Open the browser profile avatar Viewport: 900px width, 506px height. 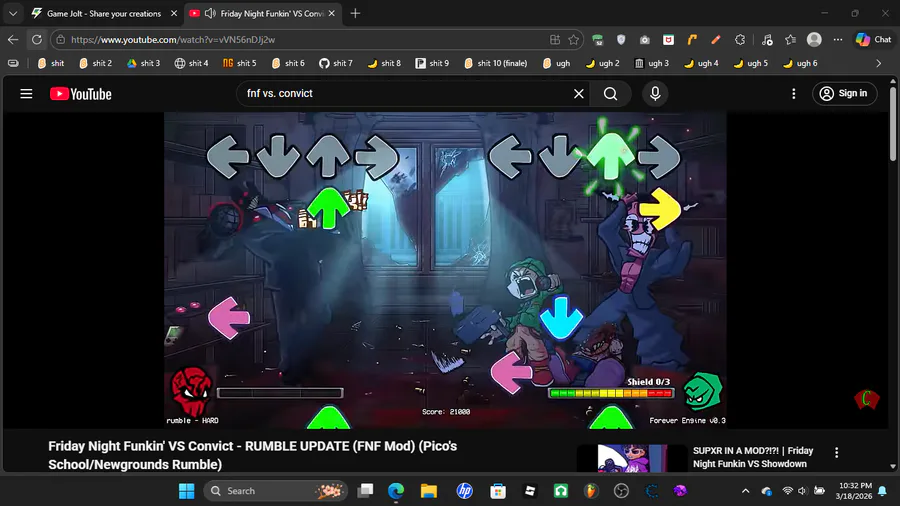(x=814, y=40)
